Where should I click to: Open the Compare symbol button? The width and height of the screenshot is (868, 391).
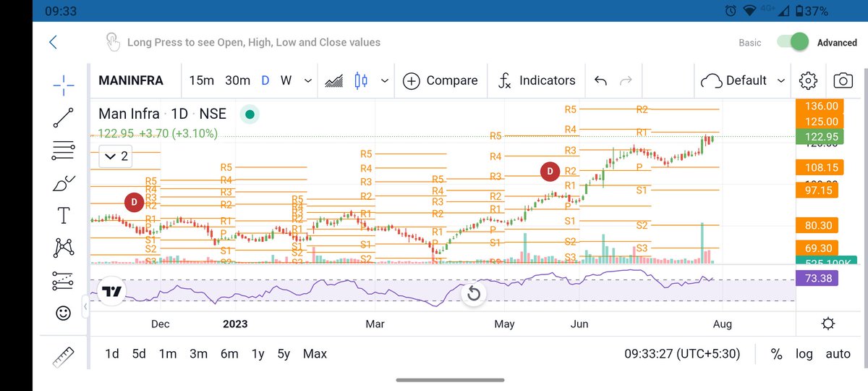point(441,80)
